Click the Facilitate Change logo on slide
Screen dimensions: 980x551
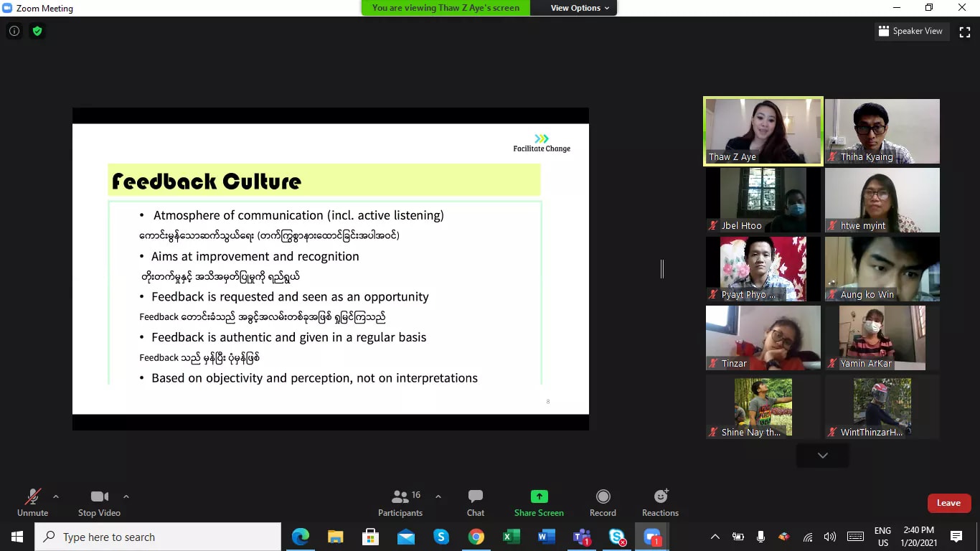pos(542,143)
